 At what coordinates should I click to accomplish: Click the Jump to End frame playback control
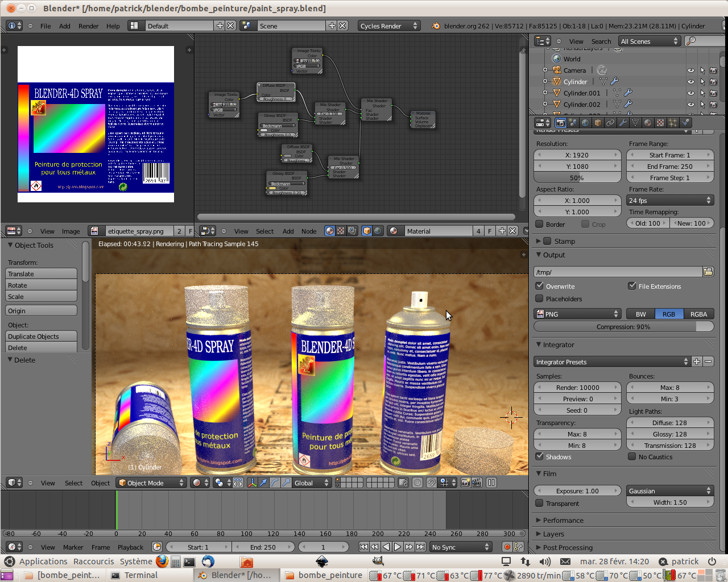pos(421,547)
